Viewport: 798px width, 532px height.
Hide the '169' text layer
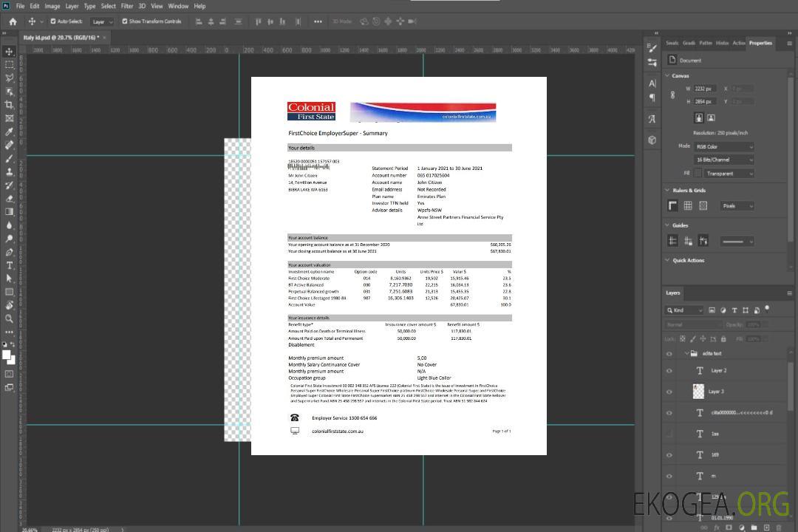click(x=669, y=455)
